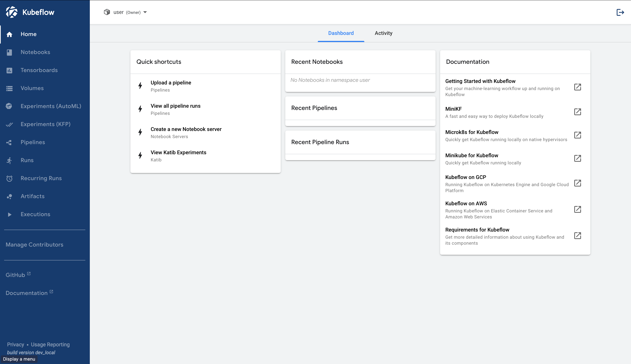The width and height of the screenshot is (631, 364).
Task: Click the logout icon at top right
Action: pyautogui.click(x=620, y=12)
